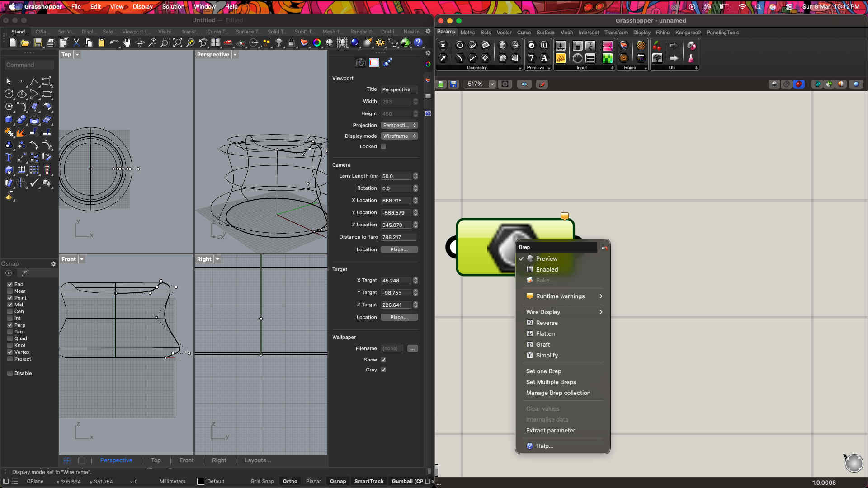Open the Display mode Wireframe dropdown
Image resolution: width=868 pixels, height=488 pixels.
(399, 136)
